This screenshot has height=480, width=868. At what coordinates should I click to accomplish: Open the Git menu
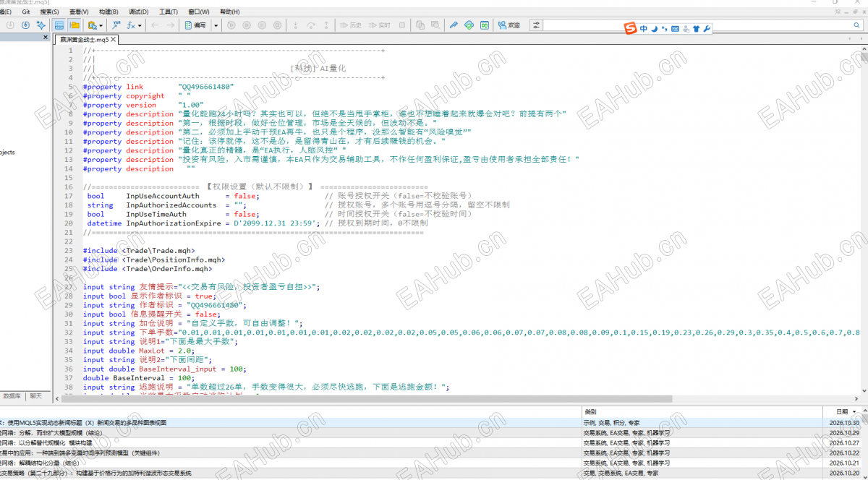point(26,12)
